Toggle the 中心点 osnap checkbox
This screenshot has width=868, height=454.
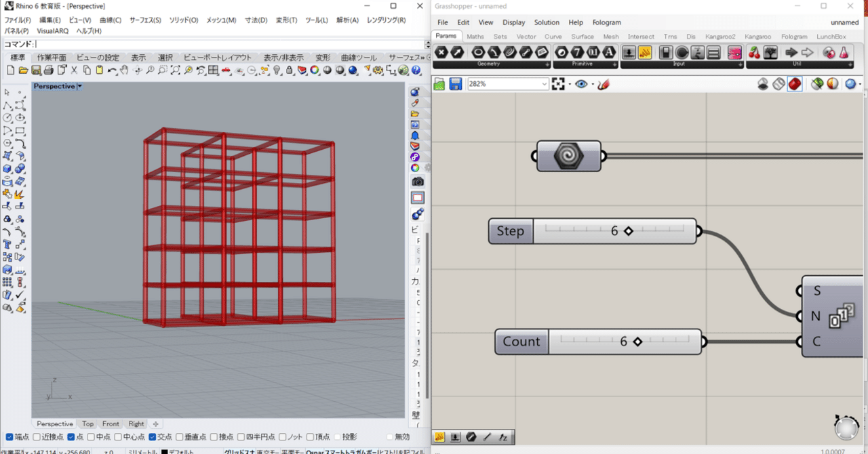point(118,437)
